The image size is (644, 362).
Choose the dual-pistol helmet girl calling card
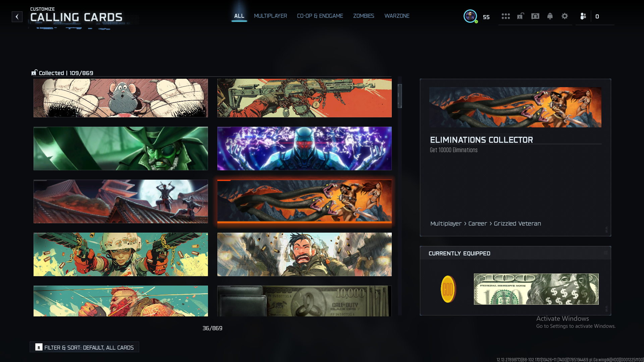121,254
